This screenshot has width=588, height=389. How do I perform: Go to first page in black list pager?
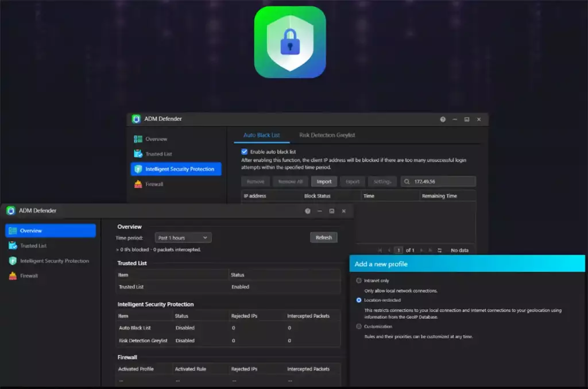tap(380, 250)
